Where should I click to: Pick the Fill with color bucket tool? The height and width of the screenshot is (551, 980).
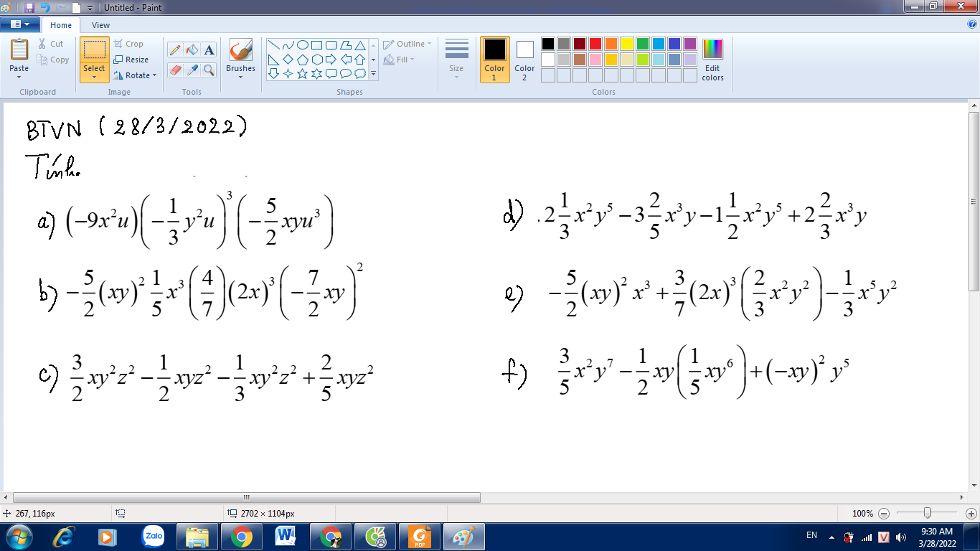[x=192, y=50]
